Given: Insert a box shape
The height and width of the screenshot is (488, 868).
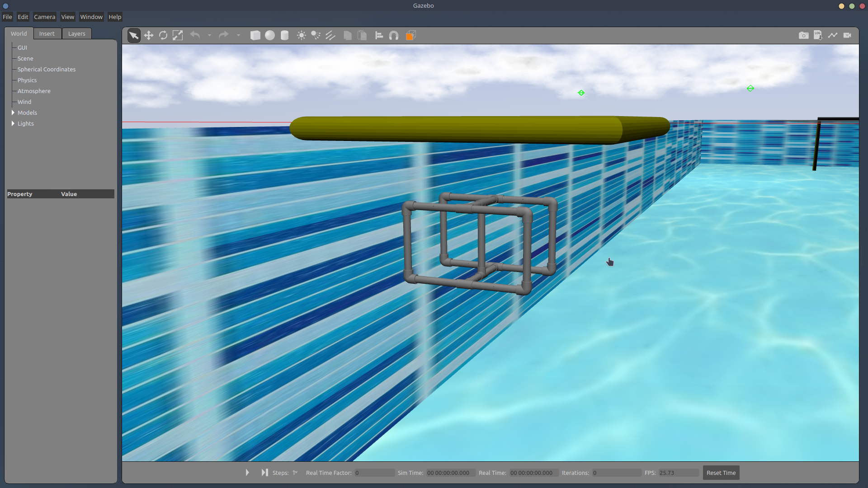Looking at the screenshot, I should click(255, 35).
